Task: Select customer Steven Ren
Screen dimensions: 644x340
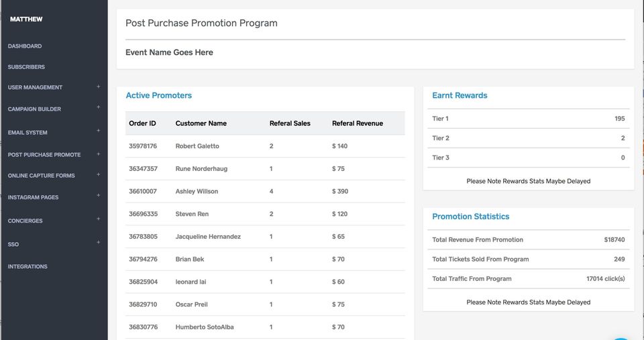Action: 192,213
